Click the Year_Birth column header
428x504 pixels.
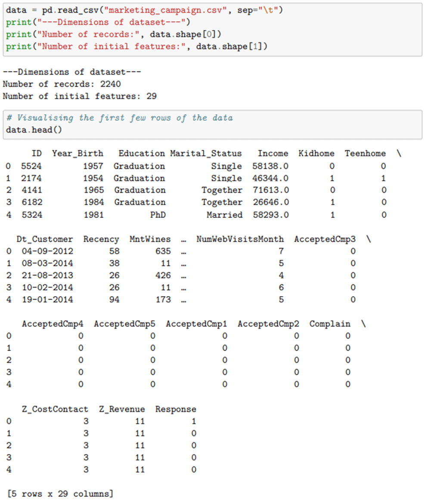[78, 154]
